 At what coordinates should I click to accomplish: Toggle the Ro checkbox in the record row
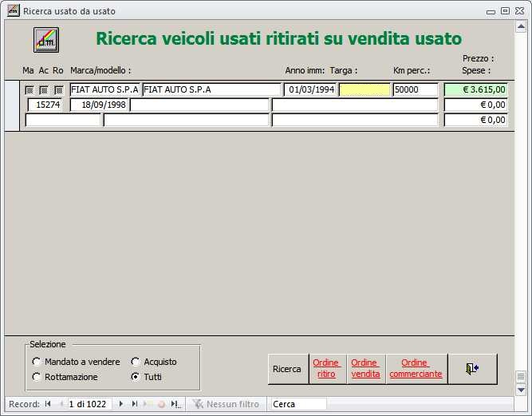(x=59, y=90)
